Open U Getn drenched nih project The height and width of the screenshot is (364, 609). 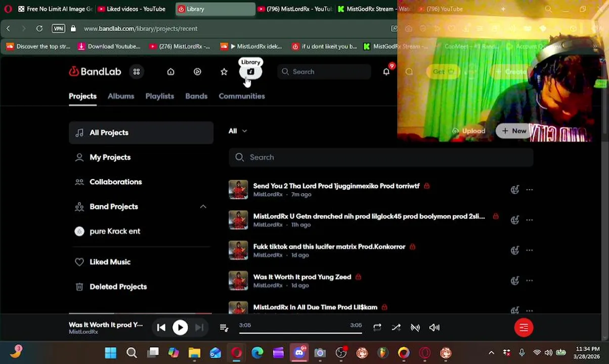[369, 216]
